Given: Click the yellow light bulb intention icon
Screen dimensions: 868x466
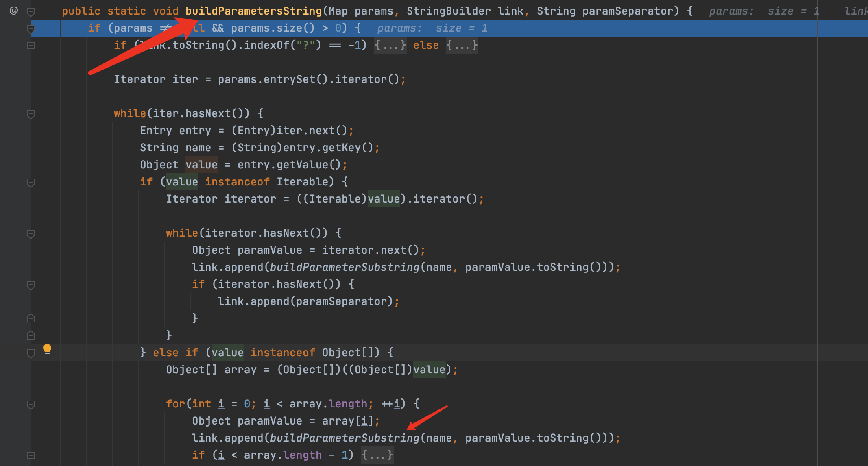Looking at the screenshot, I should 47,350.
